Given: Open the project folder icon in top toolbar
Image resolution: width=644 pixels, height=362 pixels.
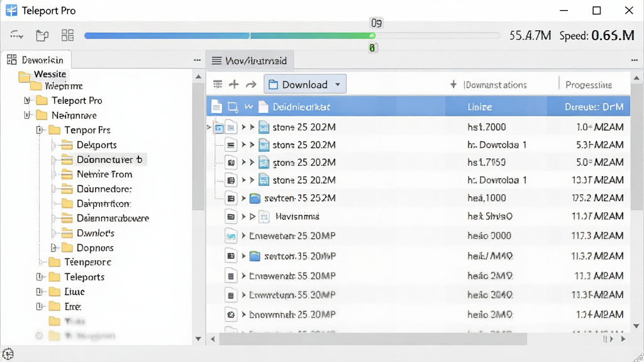Looking at the screenshot, I should (x=42, y=36).
